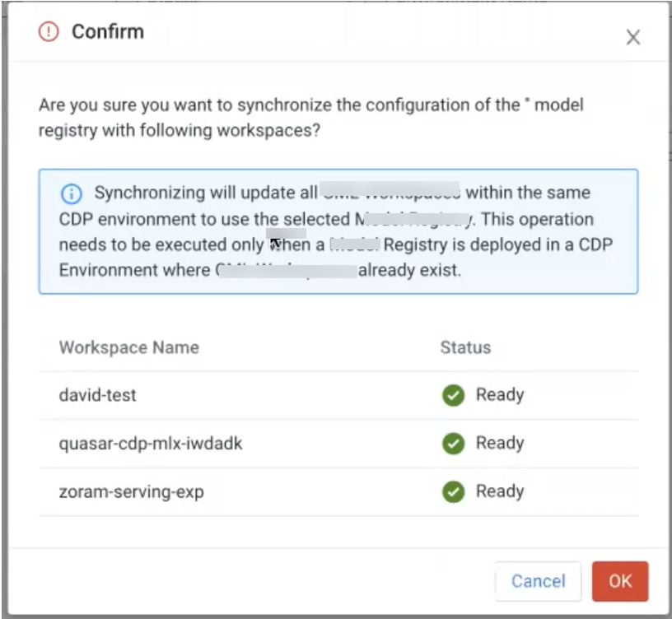The height and width of the screenshot is (619, 672).
Task: Confirm synchronization with the OK button
Action: (619, 581)
